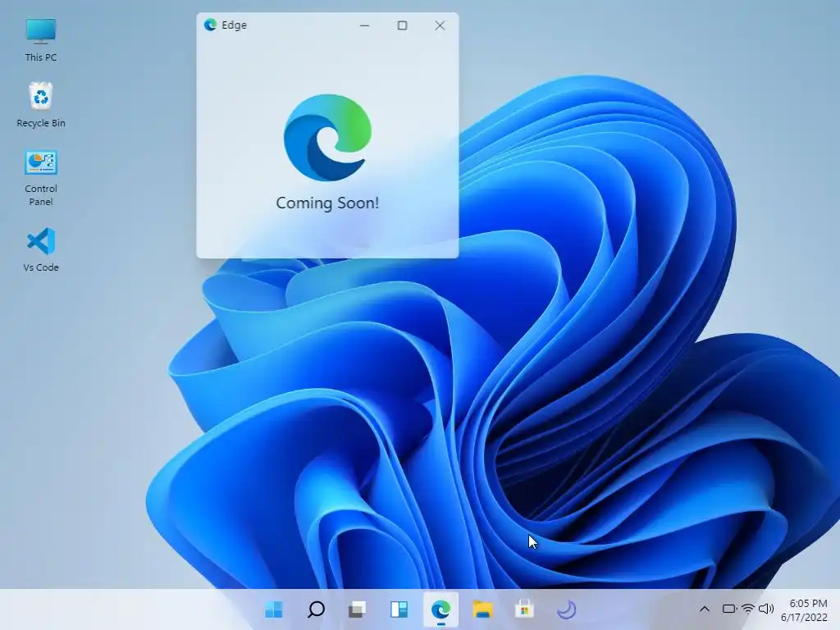Open Task View on taskbar
This screenshot has width=840, height=630.
[x=358, y=609]
